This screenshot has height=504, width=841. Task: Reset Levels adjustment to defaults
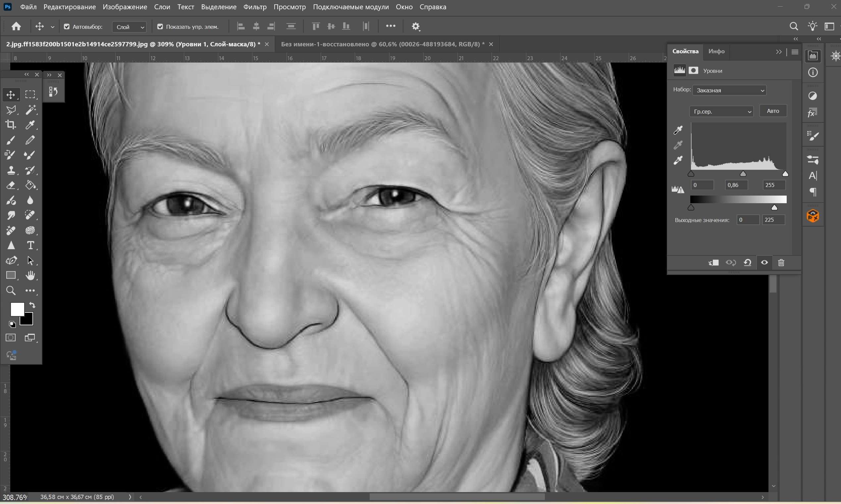pos(748,262)
